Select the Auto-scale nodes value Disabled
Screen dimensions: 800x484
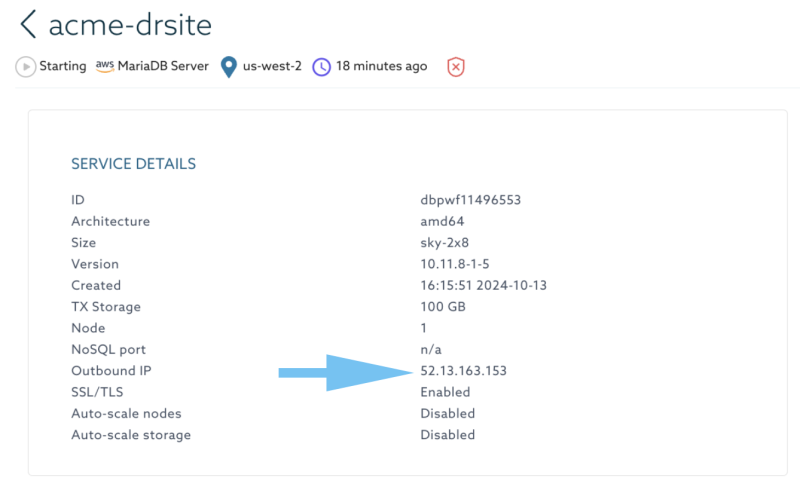point(447,414)
